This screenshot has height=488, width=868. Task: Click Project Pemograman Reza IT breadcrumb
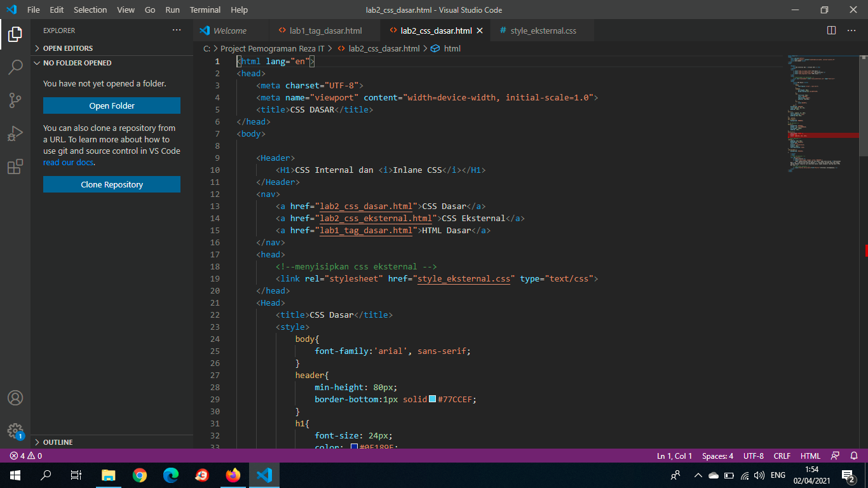point(272,48)
